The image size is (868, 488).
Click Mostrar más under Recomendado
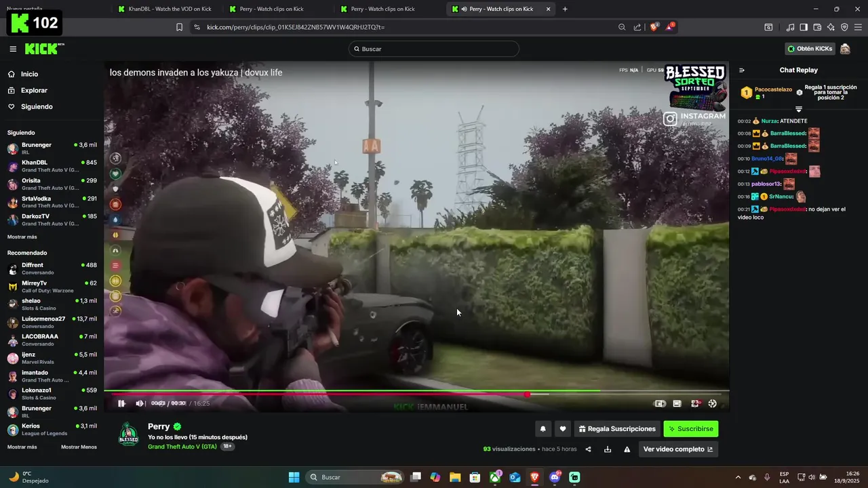click(x=22, y=447)
